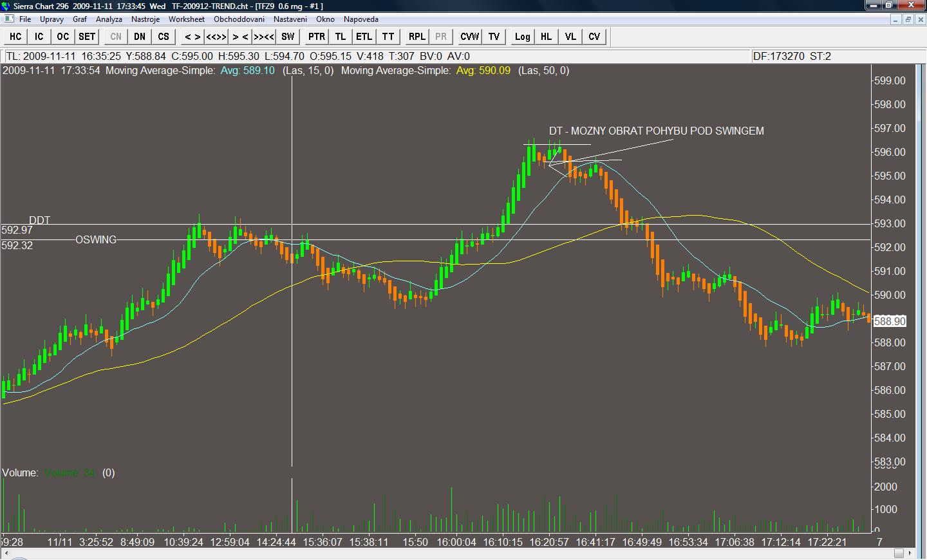927x560 pixels.
Task: Expand bar spacing with < > button
Action: point(192,37)
